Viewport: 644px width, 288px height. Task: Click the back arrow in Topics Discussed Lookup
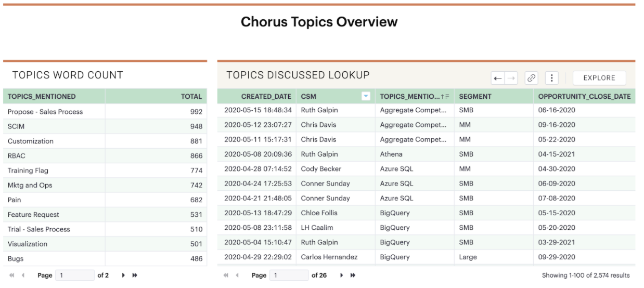498,78
